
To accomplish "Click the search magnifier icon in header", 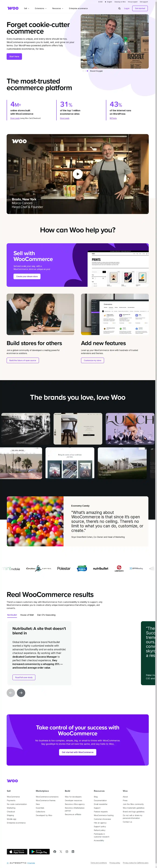I will (119, 8).
